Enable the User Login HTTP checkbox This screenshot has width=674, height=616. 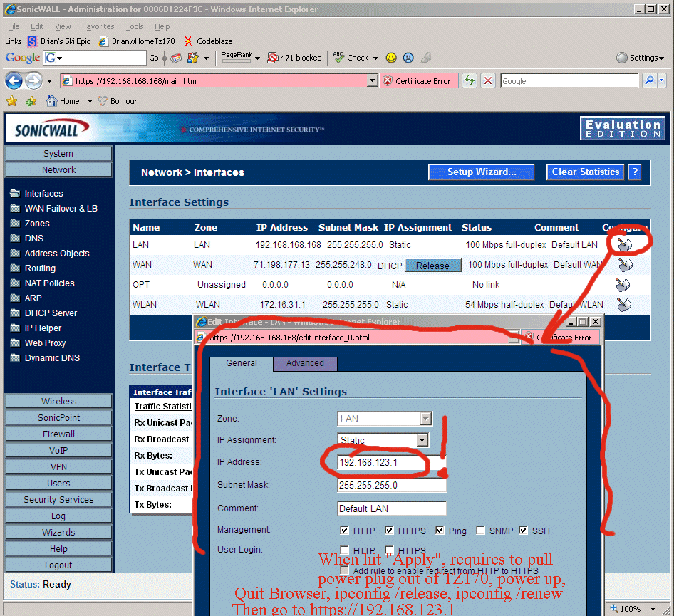[x=344, y=550]
